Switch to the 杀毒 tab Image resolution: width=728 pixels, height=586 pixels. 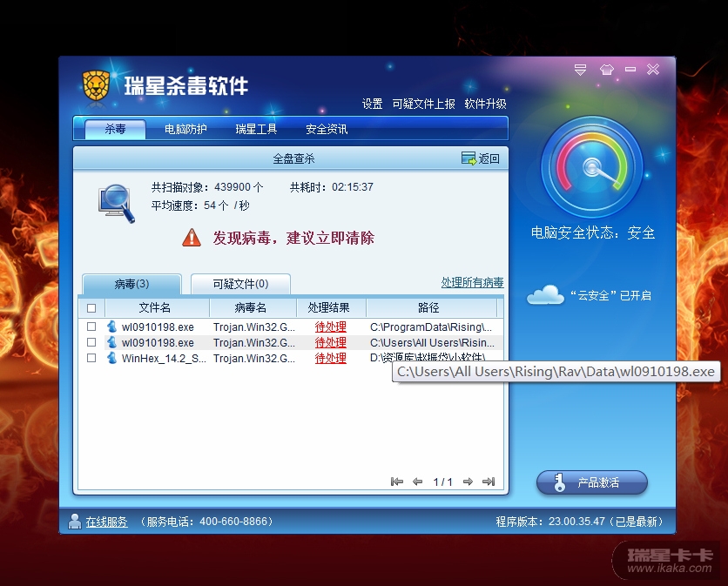[115, 129]
